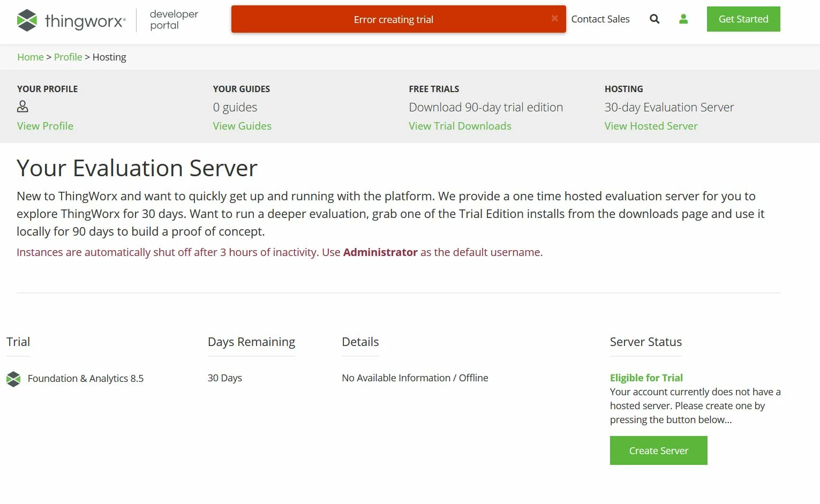Click No Available Information / Offline text
The image size is (820, 504).
click(x=415, y=378)
